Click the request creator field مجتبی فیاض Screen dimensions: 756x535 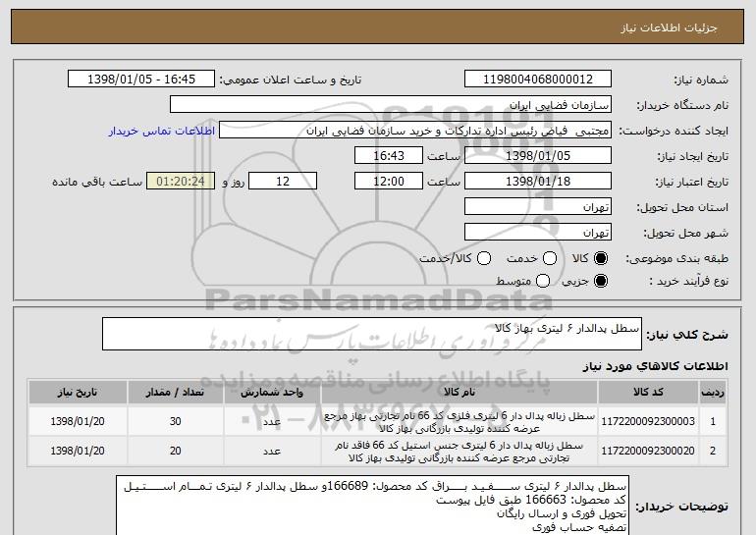415,131
